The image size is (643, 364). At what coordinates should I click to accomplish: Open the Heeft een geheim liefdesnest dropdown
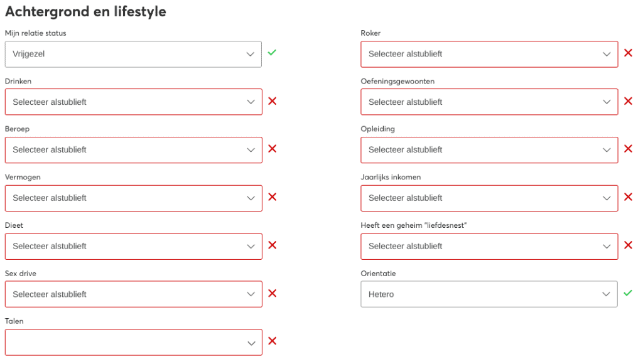click(489, 247)
